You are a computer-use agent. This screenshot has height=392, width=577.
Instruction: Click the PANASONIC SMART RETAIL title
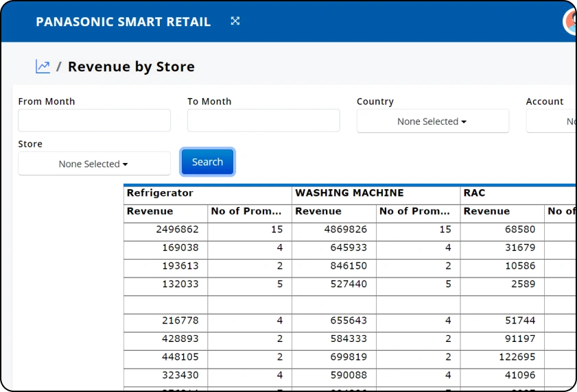coord(123,22)
